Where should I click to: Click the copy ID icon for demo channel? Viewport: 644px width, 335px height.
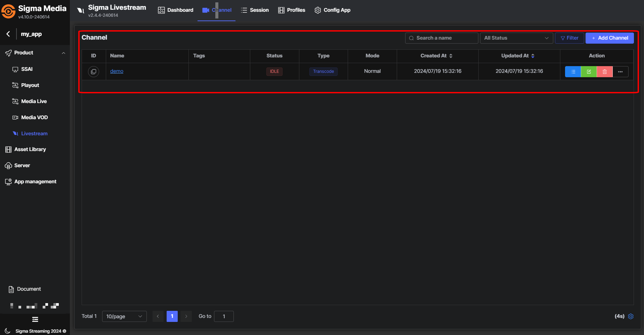click(93, 71)
